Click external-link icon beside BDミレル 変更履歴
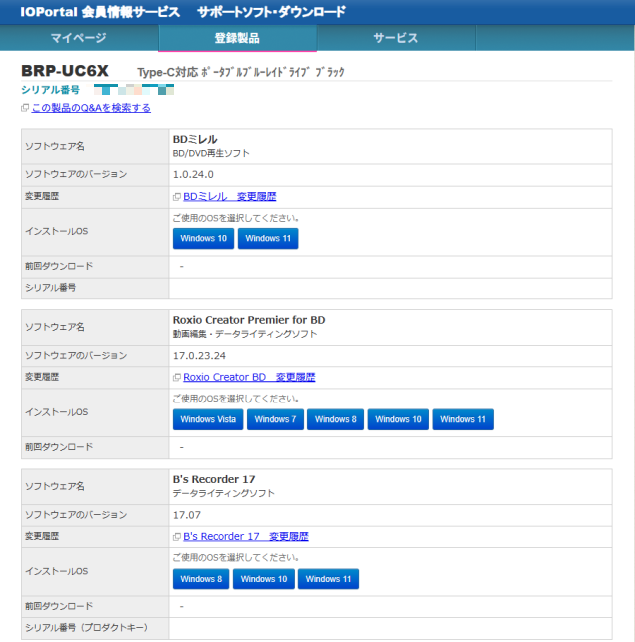Viewport: 635px width, 642px height. coord(177,197)
